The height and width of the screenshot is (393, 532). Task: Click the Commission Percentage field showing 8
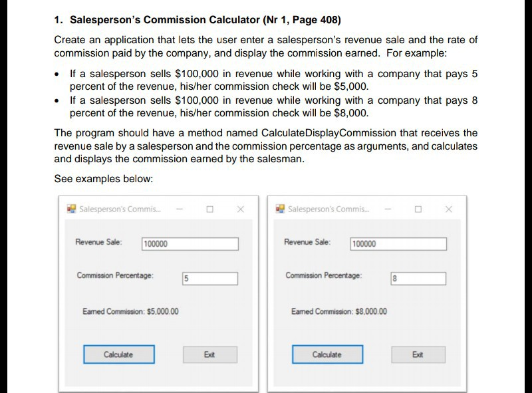[418, 278]
